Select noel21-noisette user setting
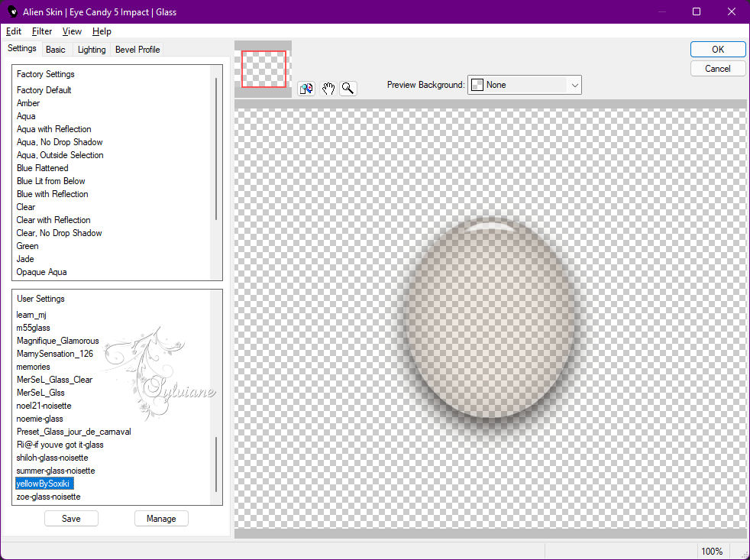The image size is (750, 560). 44,406
